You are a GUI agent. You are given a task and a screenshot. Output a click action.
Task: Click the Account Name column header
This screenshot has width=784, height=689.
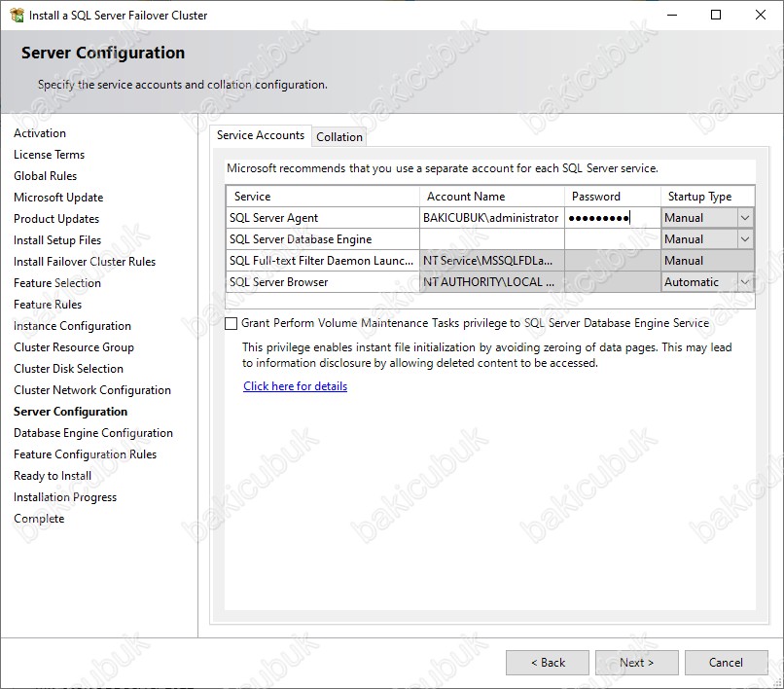pyautogui.click(x=492, y=197)
